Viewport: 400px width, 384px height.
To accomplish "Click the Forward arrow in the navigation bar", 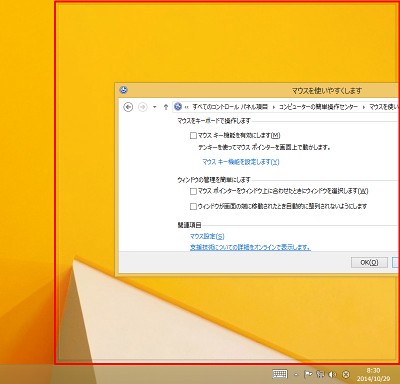I will (x=143, y=107).
